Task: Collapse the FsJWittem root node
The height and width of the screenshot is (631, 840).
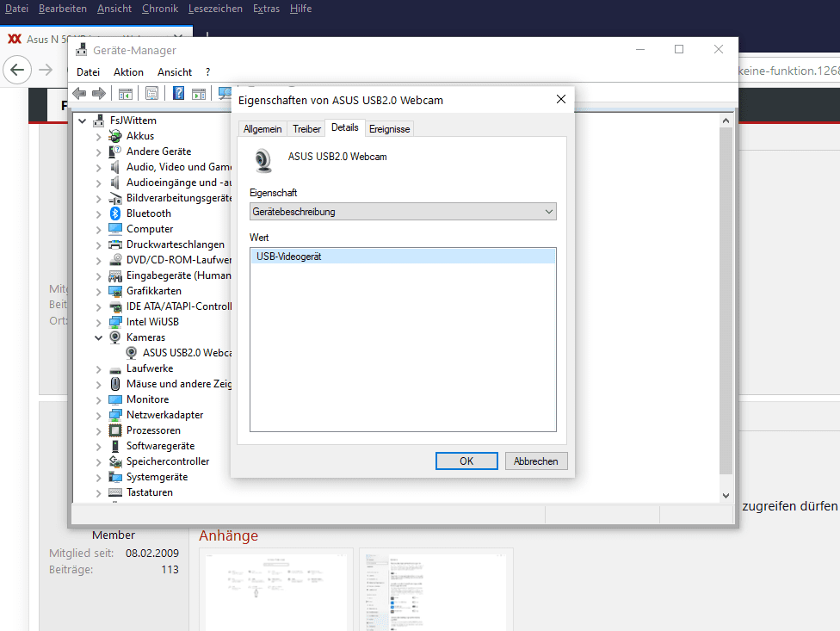Action: [x=82, y=121]
